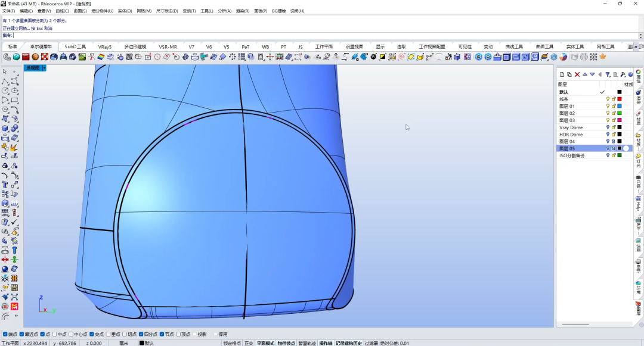Toggle the 交点 osnap checkbox

coord(92,335)
